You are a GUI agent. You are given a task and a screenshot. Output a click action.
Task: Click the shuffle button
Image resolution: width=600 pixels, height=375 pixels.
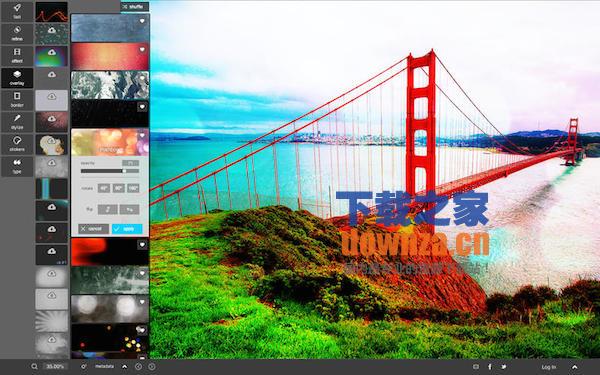point(135,7)
